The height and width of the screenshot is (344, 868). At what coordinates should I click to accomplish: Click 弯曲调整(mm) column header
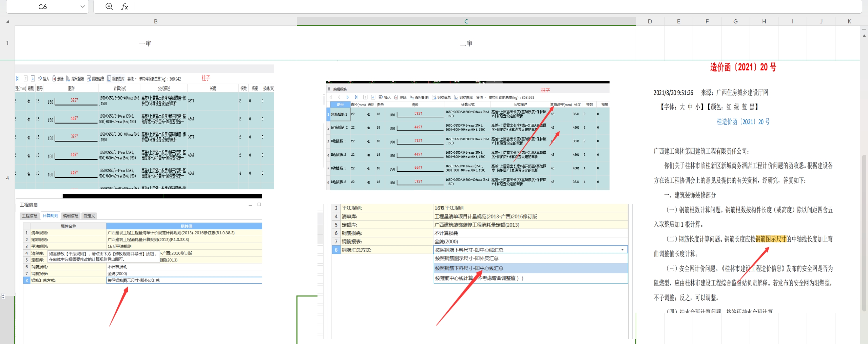561,104
